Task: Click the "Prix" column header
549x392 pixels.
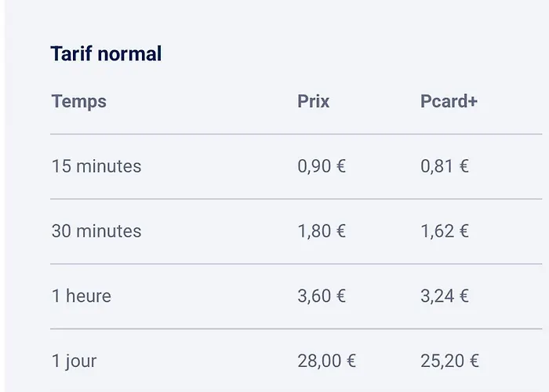Action: click(x=314, y=102)
